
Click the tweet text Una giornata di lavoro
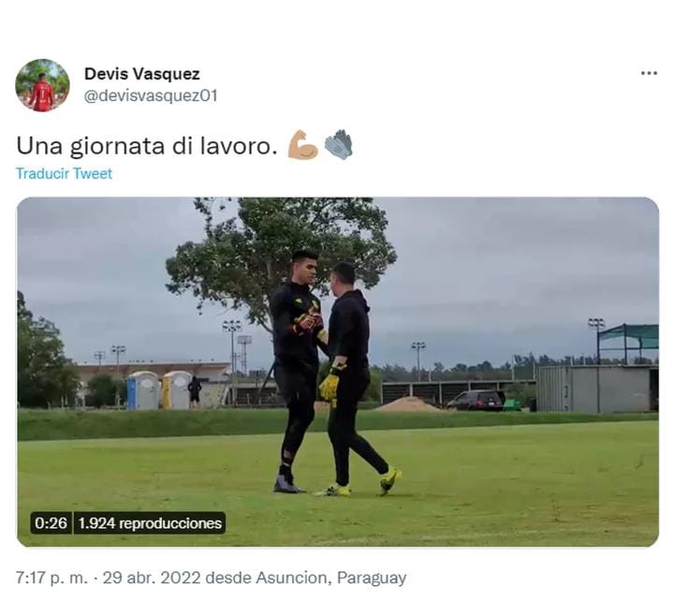tap(147, 146)
